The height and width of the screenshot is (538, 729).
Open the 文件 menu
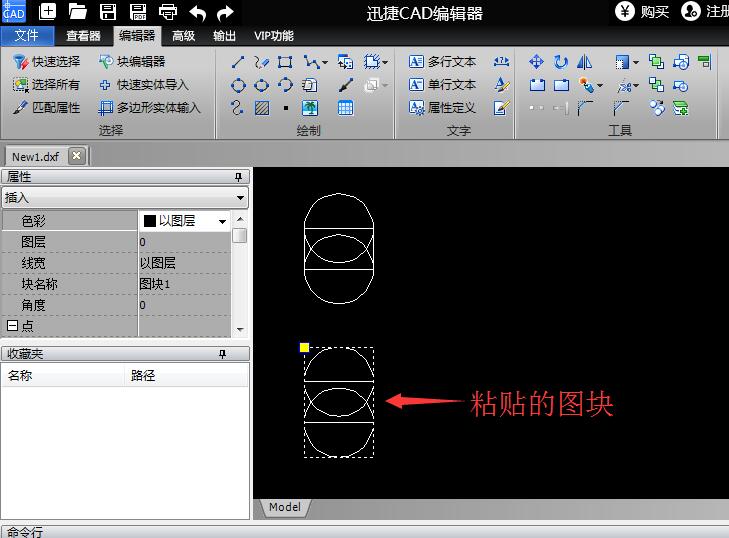point(28,36)
